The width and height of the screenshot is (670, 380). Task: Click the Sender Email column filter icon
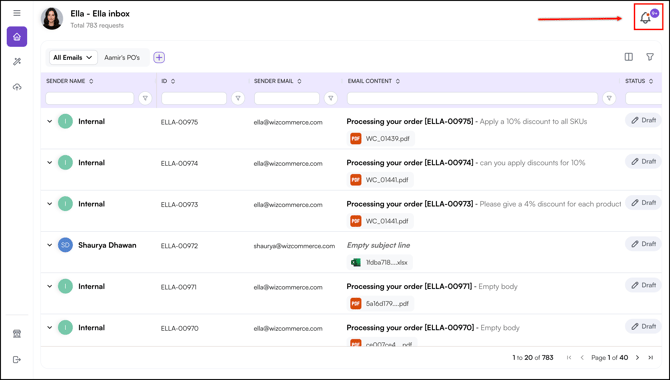point(331,98)
